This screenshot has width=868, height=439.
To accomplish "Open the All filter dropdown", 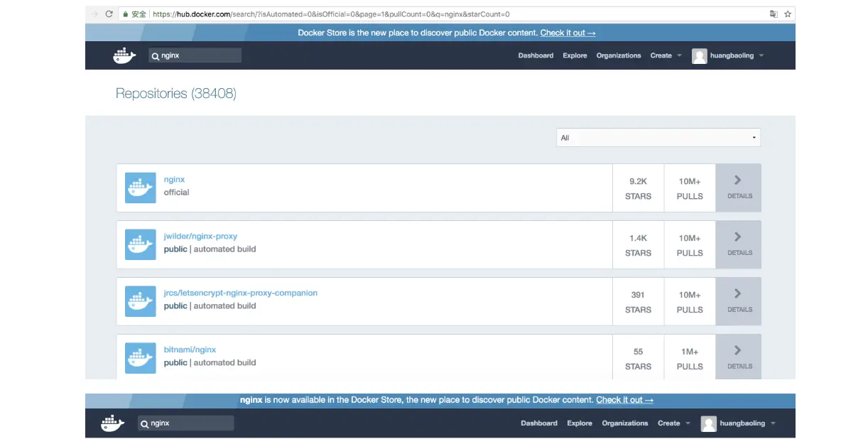I will pos(658,138).
